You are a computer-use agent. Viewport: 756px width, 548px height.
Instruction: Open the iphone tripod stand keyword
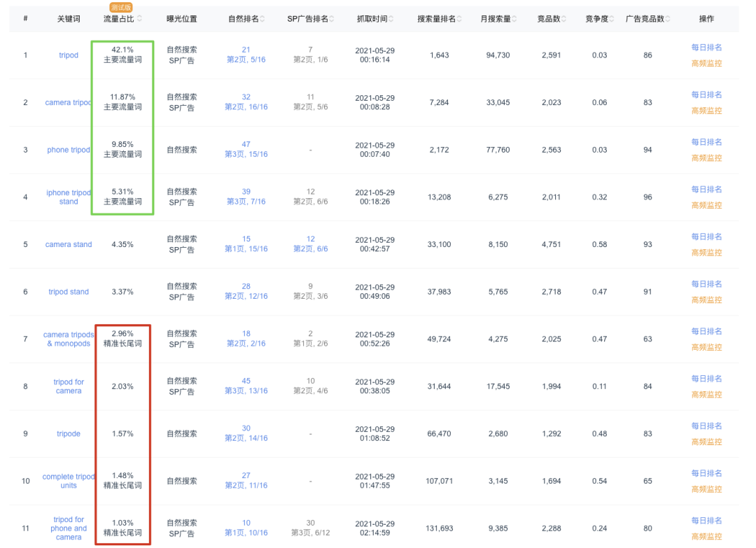pos(68,197)
